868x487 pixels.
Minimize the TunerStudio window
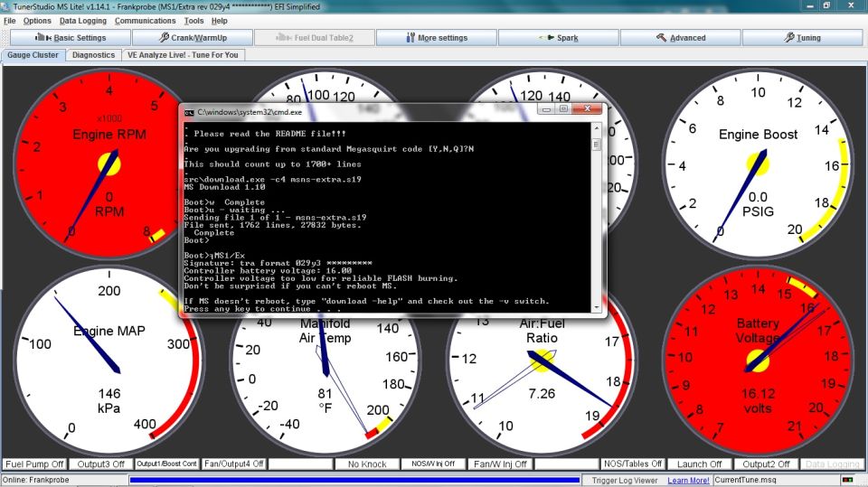[810, 5]
